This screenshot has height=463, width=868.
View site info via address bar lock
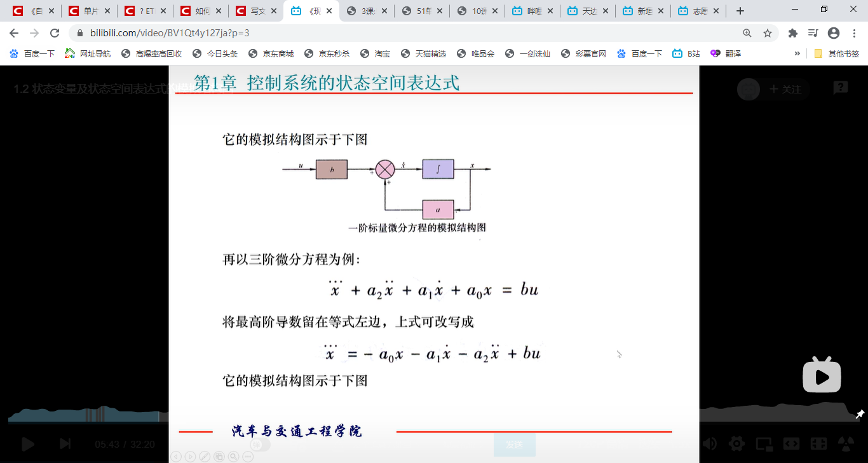click(x=81, y=33)
